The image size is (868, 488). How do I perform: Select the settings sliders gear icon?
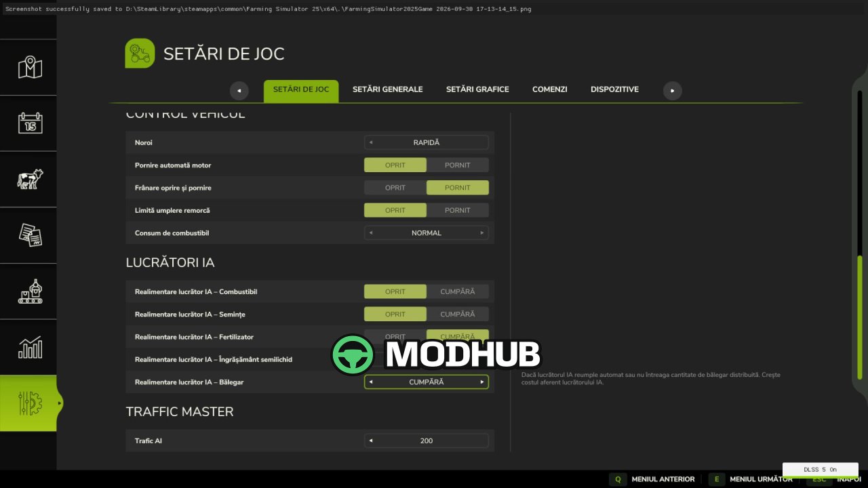[30, 403]
